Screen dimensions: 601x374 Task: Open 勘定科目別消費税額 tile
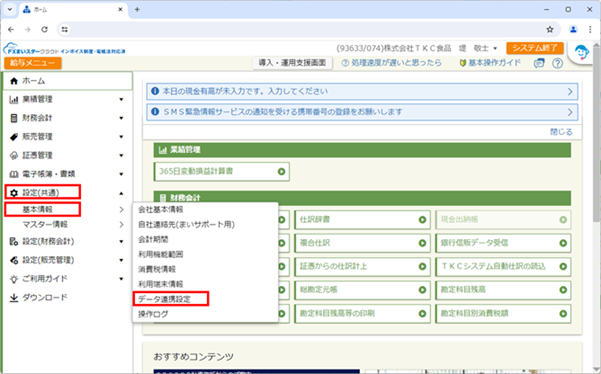click(503, 313)
